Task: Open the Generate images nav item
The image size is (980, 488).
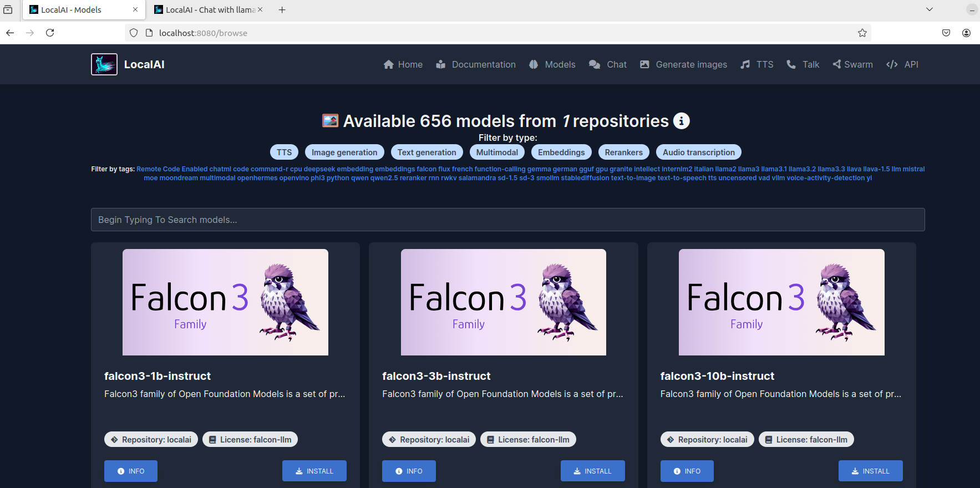Action: point(683,64)
